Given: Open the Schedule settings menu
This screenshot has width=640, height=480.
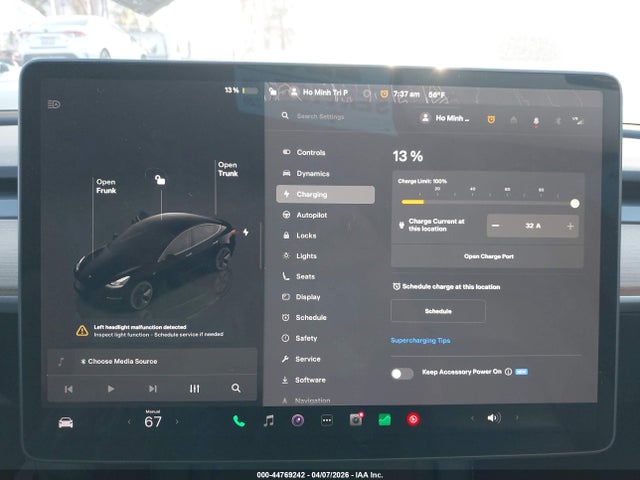Looking at the screenshot, I should [304, 317].
